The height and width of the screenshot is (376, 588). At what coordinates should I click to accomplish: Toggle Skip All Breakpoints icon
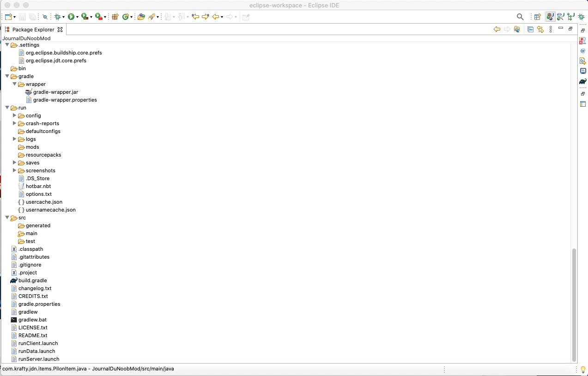pyautogui.click(x=45, y=17)
